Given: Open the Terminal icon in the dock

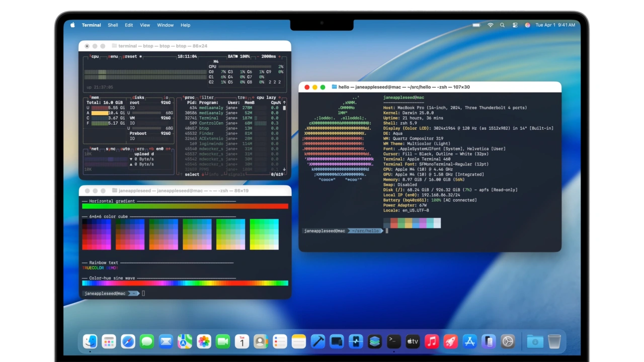Looking at the screenshot, I should point(393,342).
